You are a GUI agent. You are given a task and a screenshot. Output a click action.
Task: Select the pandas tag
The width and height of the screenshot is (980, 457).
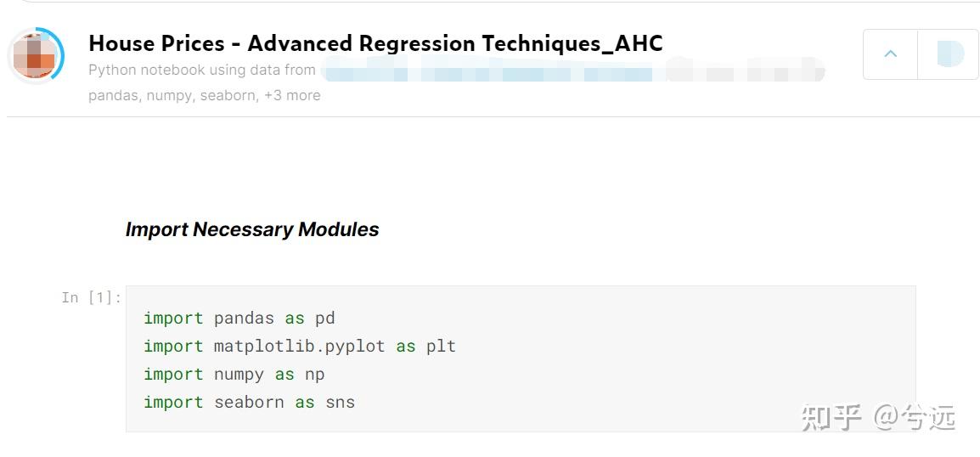click(113, 95)
